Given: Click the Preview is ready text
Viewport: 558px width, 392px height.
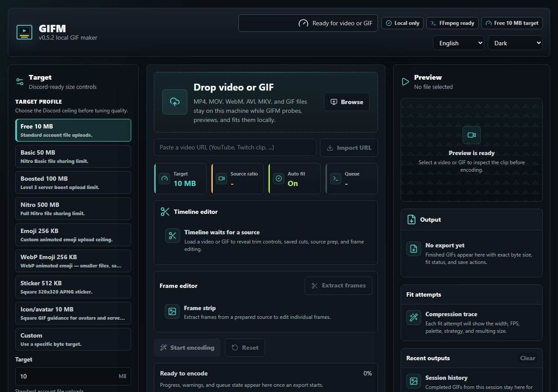Looking at the screenshot, I should click(x=472, y=153).
